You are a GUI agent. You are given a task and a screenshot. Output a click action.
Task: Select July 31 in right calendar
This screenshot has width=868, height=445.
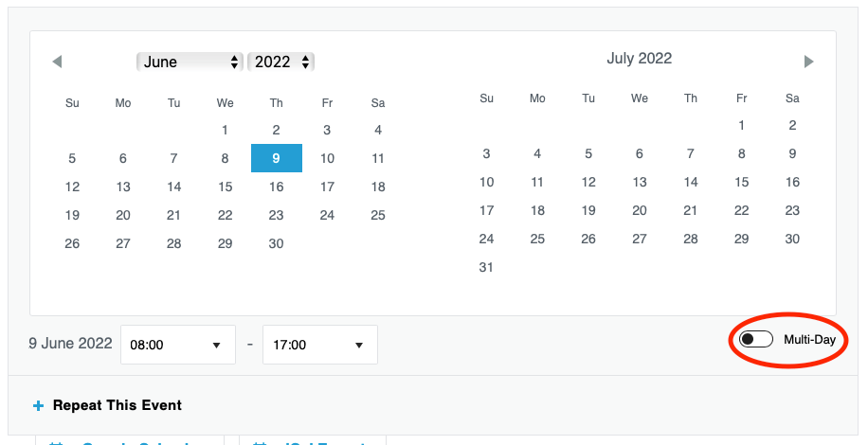pos(486,268)
